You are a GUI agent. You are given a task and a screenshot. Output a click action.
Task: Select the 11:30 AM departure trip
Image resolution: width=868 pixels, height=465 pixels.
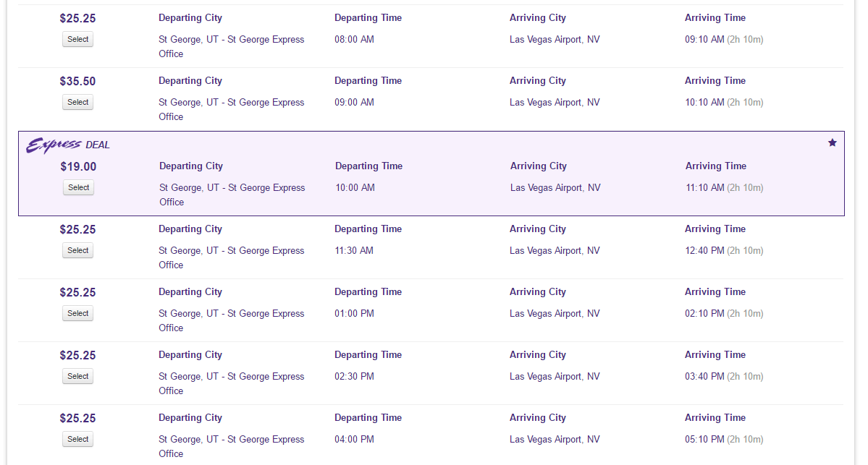pyautogui.click(x=77, y=251)
